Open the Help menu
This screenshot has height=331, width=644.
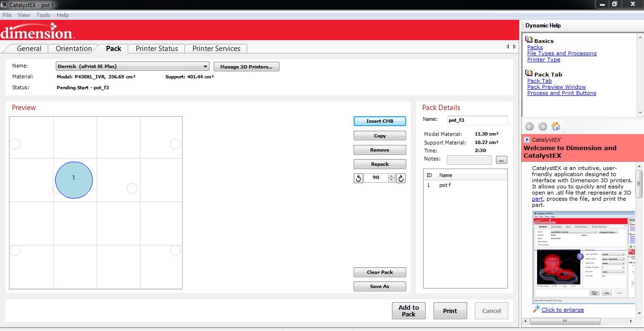[62, 15]
